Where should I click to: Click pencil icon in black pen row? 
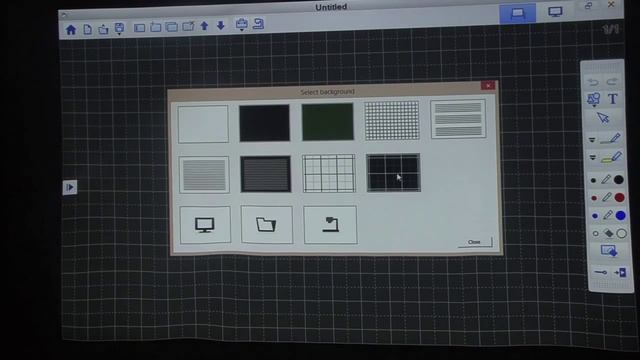(x=606, y=180)
